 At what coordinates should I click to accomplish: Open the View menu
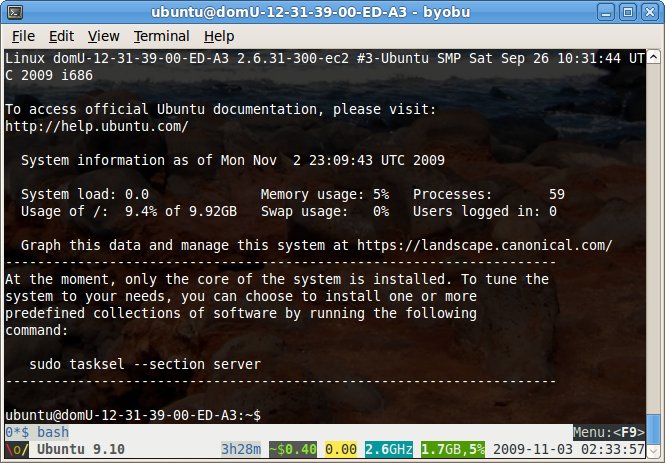click(x=103, y=36)
